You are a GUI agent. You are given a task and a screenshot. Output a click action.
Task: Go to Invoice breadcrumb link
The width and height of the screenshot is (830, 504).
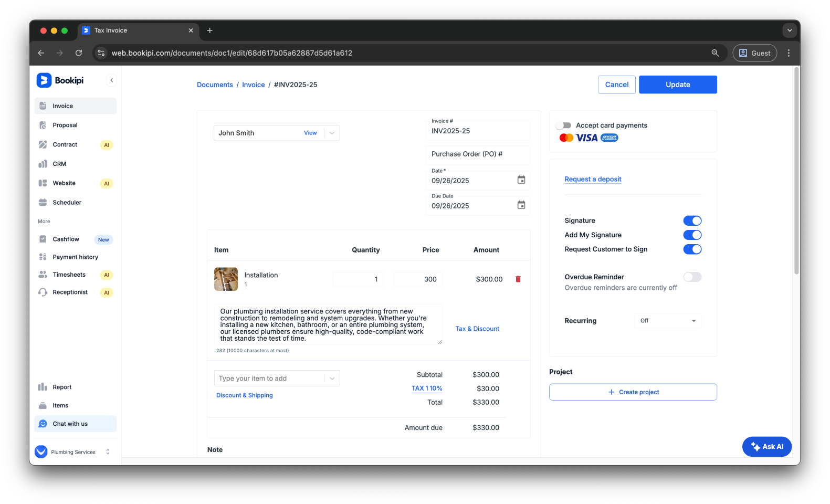click(254, 85)
